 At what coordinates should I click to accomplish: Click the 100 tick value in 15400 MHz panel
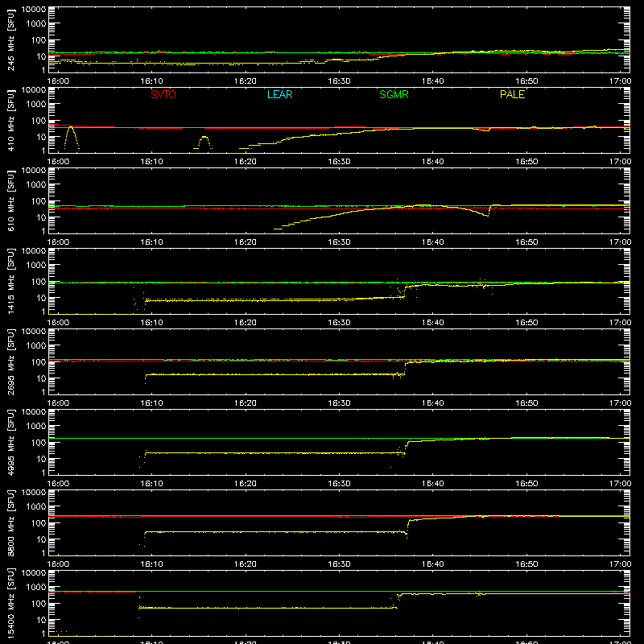pyautogui.click(x=39, y=603)
